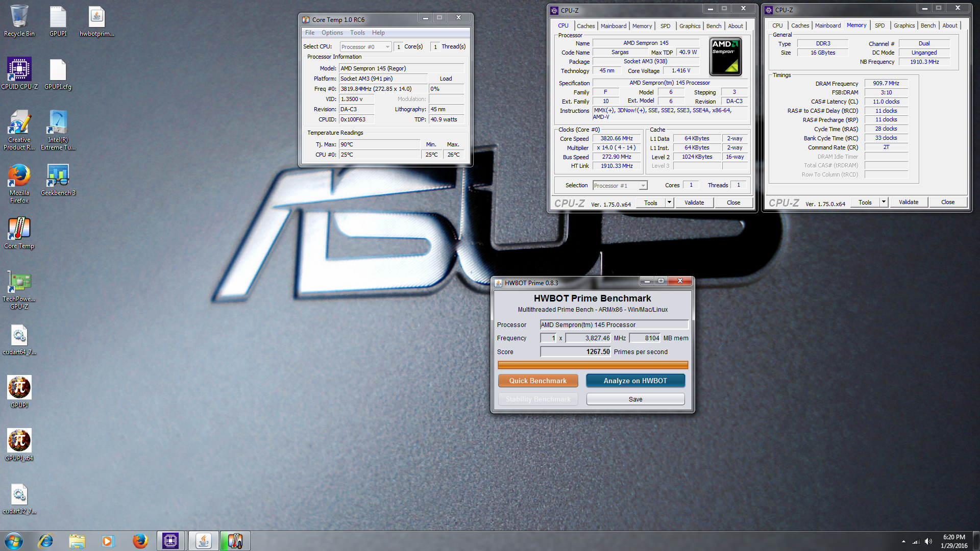This screenshot has width=980, height=551.
Task: Launch the GPUPI application desktop icon
Action: (19, 392)
